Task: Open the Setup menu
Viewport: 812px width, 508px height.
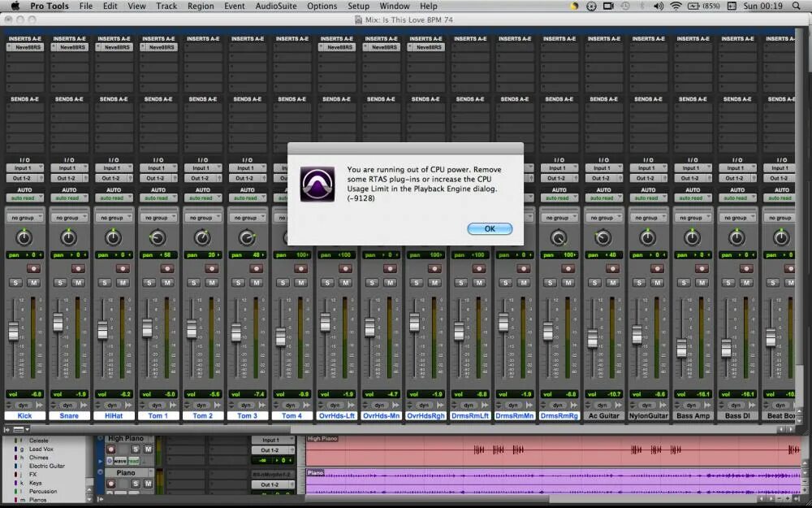Action: pyautogui.click(x=358, y=7)
